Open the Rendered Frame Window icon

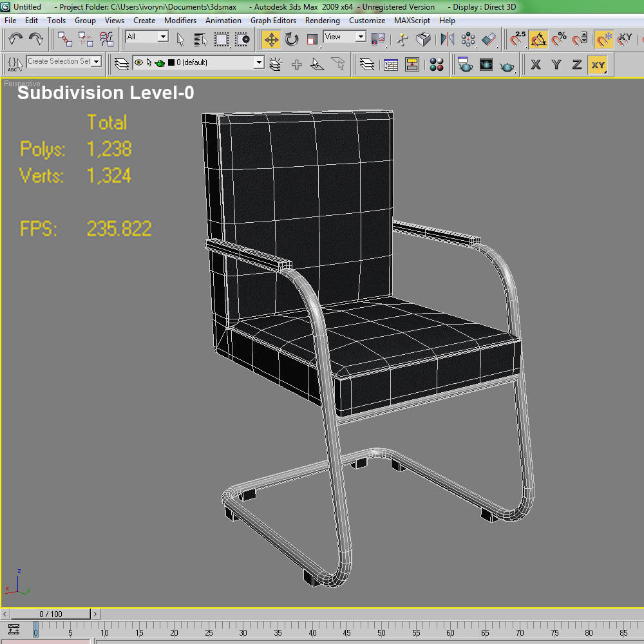pyautogui.click(x=486, y=64)
